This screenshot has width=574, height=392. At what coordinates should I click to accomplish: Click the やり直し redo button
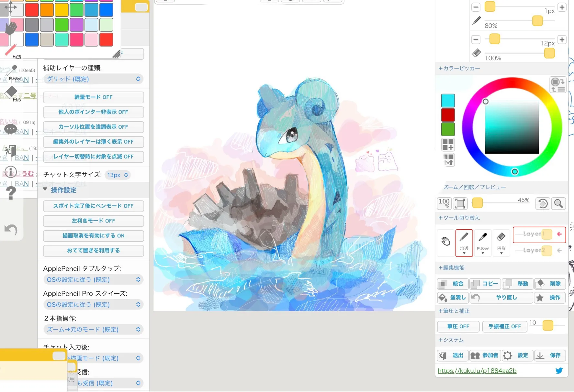click(x=501, y=297)
